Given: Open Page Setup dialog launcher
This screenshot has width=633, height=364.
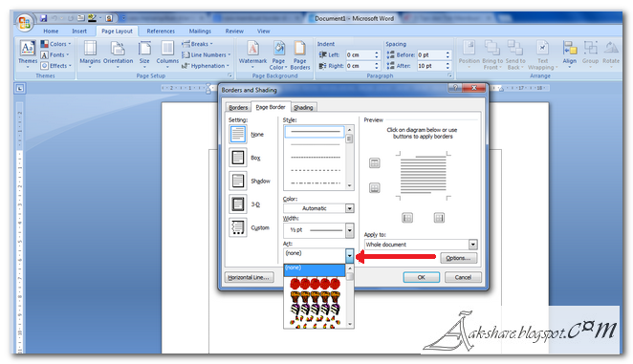Looking at the screenshot, I should [x=229, y=75].
